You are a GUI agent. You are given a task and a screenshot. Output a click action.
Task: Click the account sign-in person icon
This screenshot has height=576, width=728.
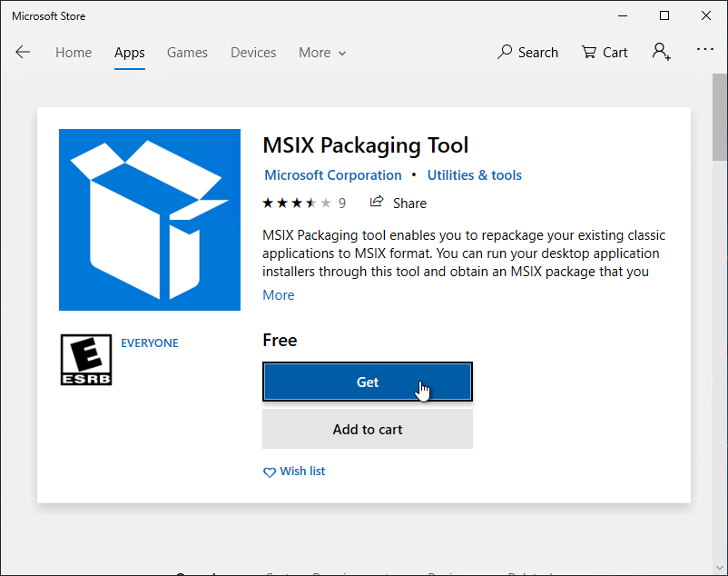(661, 52)
